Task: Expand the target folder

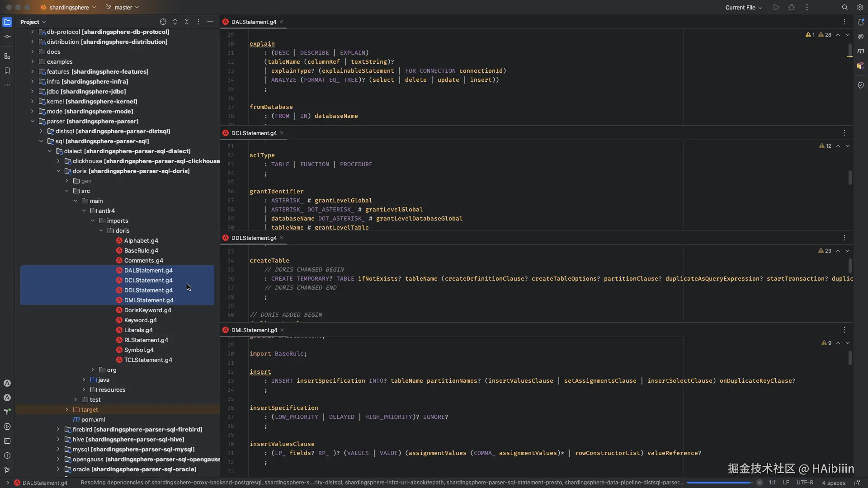Action: [67, 409]
